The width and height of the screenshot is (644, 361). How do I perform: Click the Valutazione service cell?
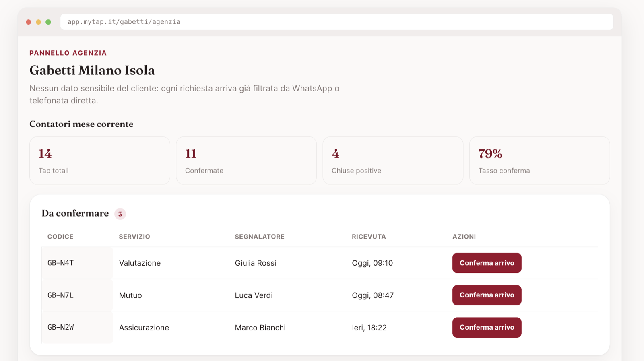click(x=140, y=263)
